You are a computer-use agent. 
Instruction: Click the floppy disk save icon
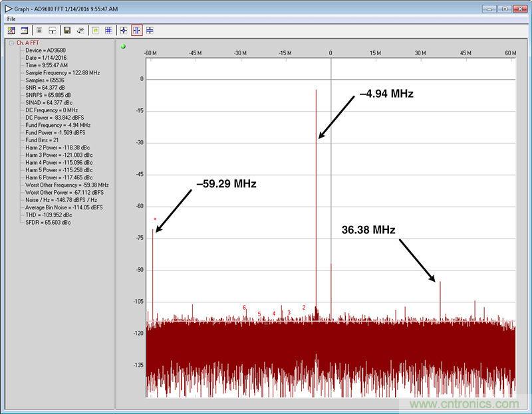pos(66,31)
